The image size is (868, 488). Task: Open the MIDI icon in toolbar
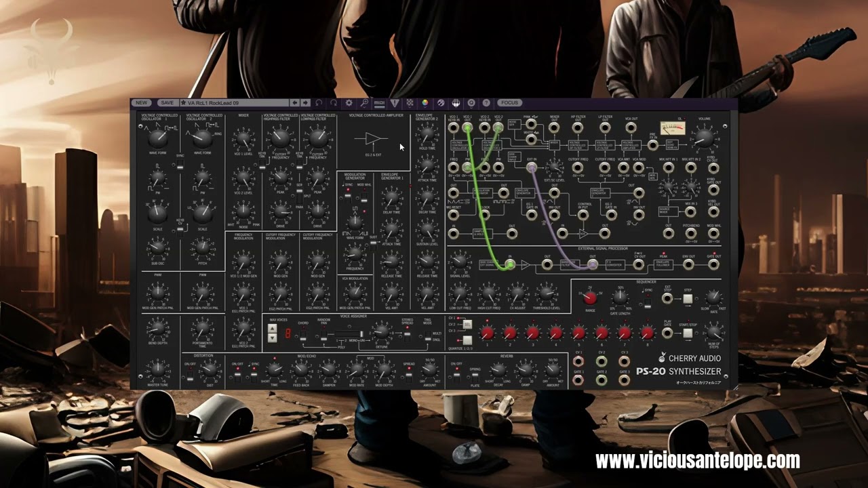[379, 103]
